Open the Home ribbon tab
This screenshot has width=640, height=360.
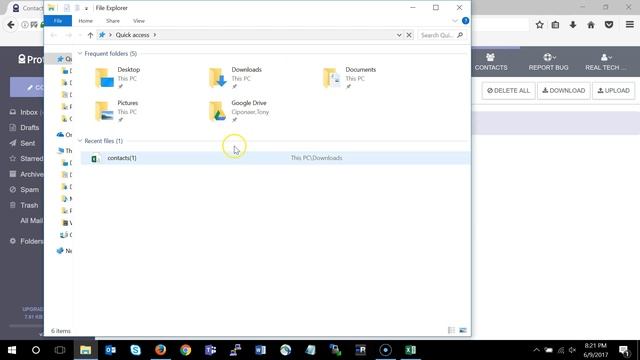pos(85,21)
